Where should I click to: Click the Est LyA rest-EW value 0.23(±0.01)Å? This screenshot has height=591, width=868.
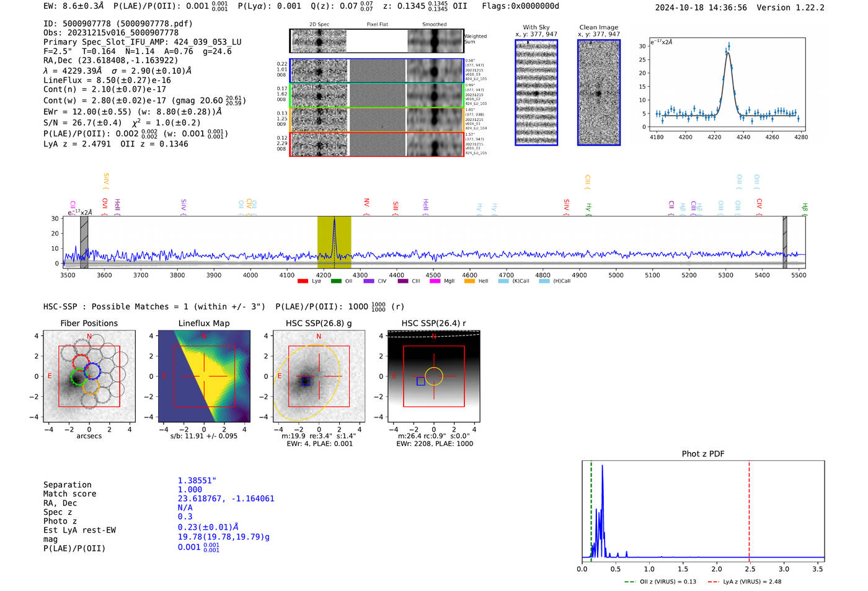(208, 527)
